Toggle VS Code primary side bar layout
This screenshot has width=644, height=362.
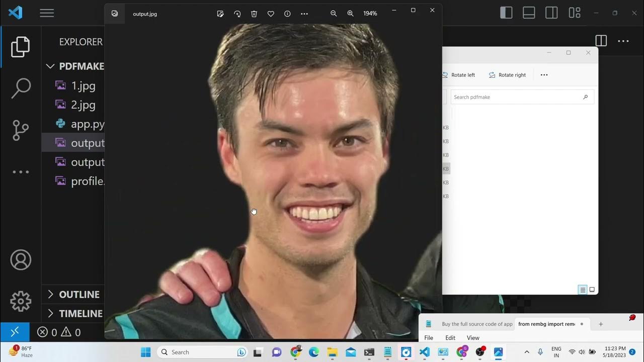(506, 13)
